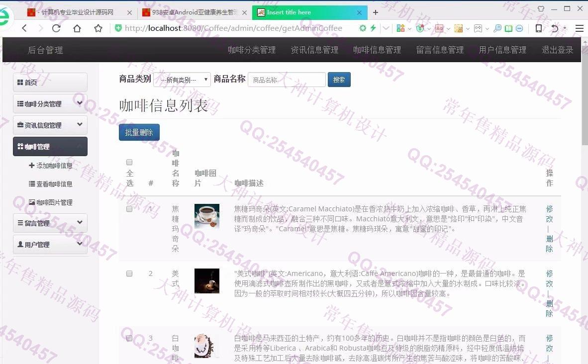Open 用户信息管理 in the top navigation

tap(502, 50)
